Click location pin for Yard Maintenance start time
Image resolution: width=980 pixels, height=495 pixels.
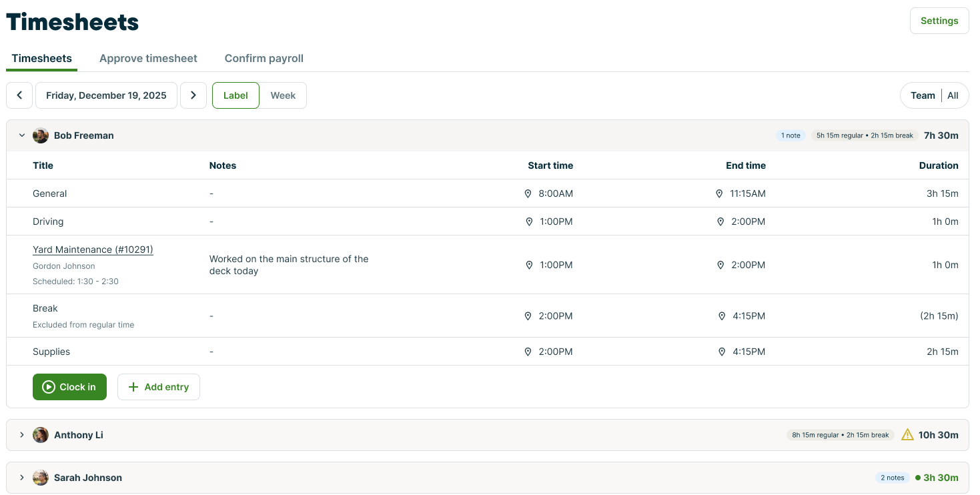point(529,266)
